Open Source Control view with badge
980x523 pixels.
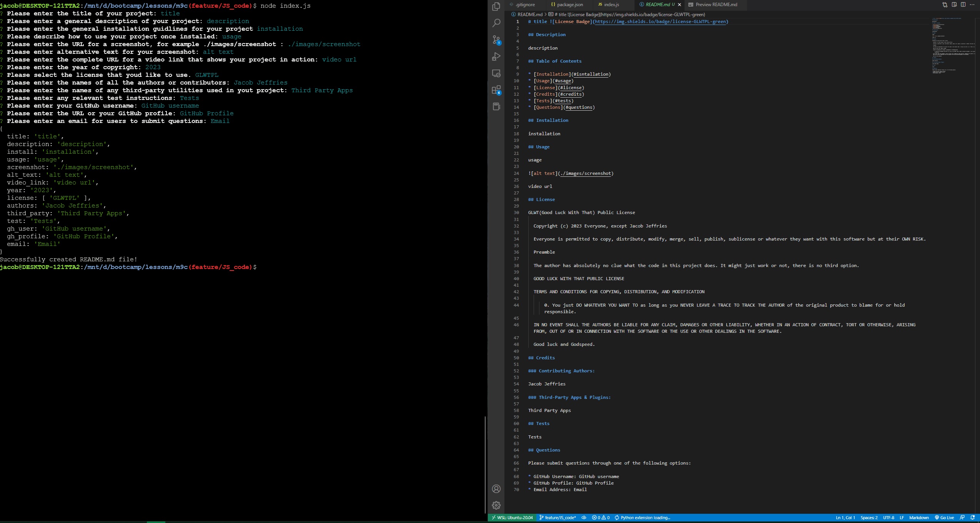click(496, 40)
